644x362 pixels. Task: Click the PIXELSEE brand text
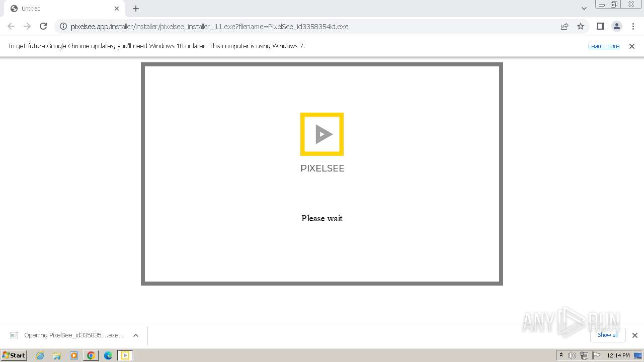pyautogui.click(x=323, y=168)
